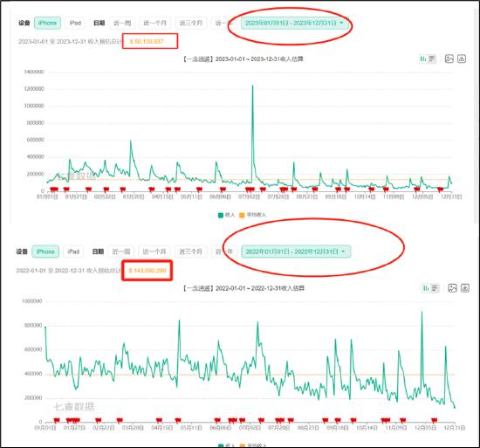Screen dimensions: 480x448
Task: Choose 近三个月 range in 2022 panel
Action: point(190,252)
